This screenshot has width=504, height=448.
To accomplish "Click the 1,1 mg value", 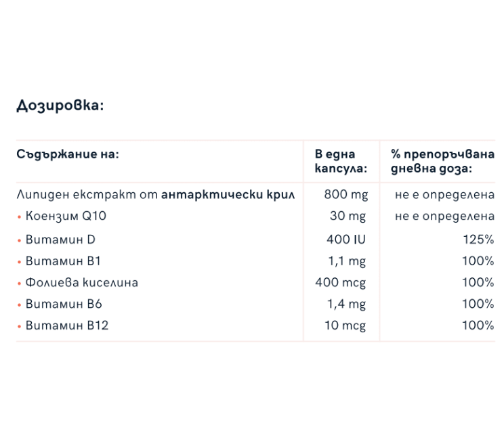I will click(347, 261).
